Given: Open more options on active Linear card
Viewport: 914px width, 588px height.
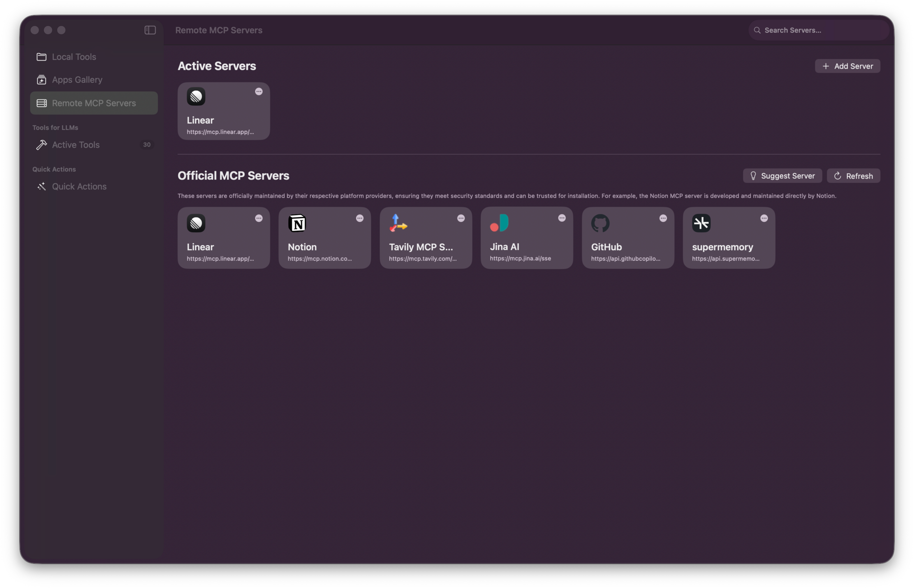Looking at the screenshot, I should [x=258, y=91].
